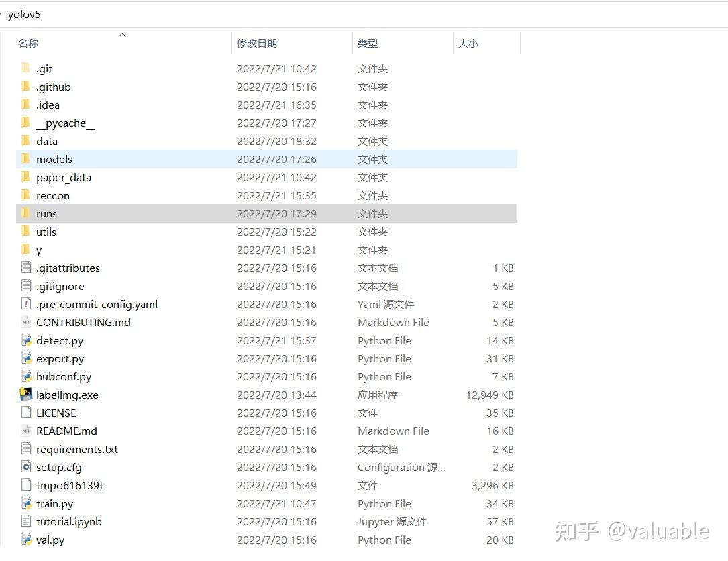Click the type label 应用程序

tap(378, 395)
